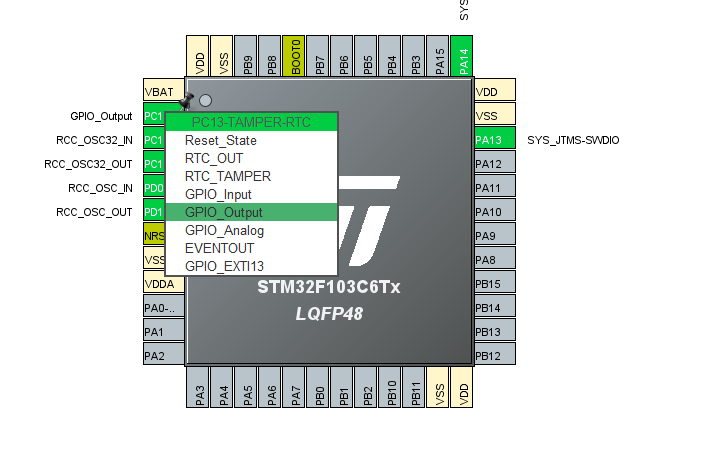This screenshot has width=706, height=455.
Task: Assign GPIO_EXTI13 to the pin
Action: coord(224,266)
